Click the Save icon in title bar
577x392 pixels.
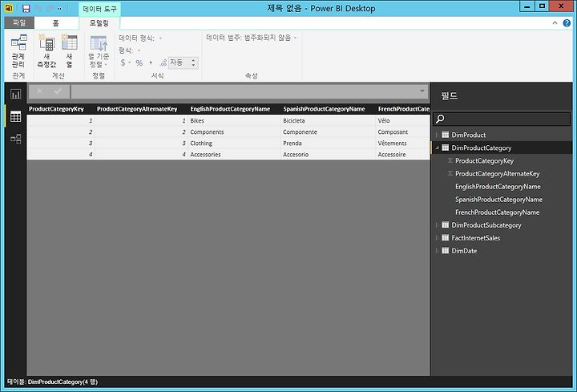[26, 8]
